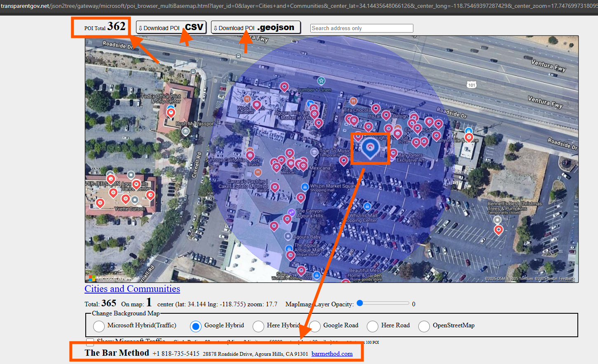This screenshot has width=598, height=364.
Task: Click the red pin on FedEx Office
Action: tap(171, 113)
